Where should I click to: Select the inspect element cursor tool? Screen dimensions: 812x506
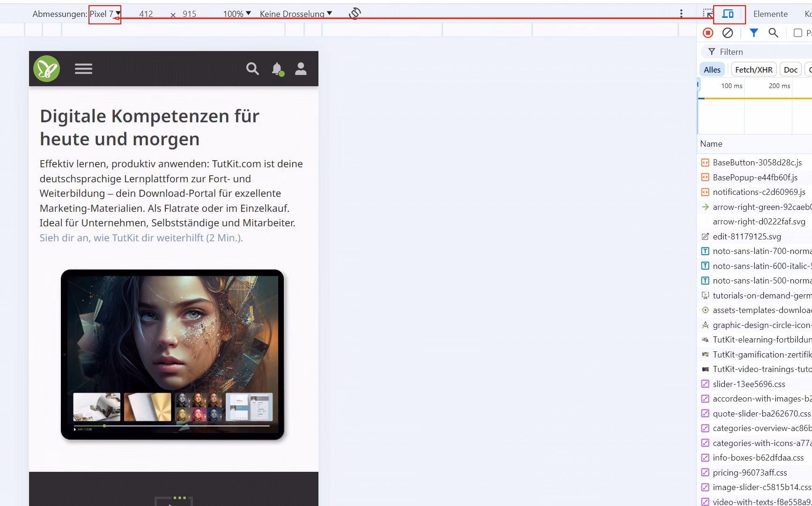(x=709, y=13)
